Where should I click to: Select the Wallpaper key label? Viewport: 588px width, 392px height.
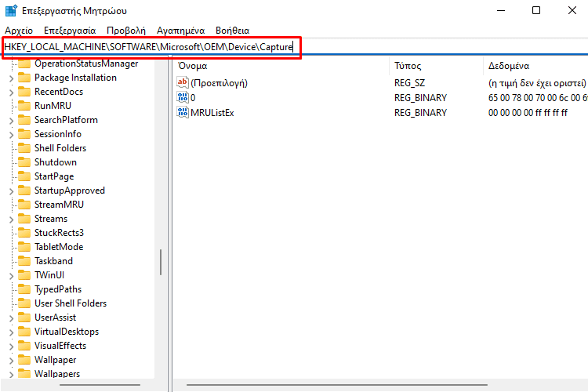[x=55, y=360]
